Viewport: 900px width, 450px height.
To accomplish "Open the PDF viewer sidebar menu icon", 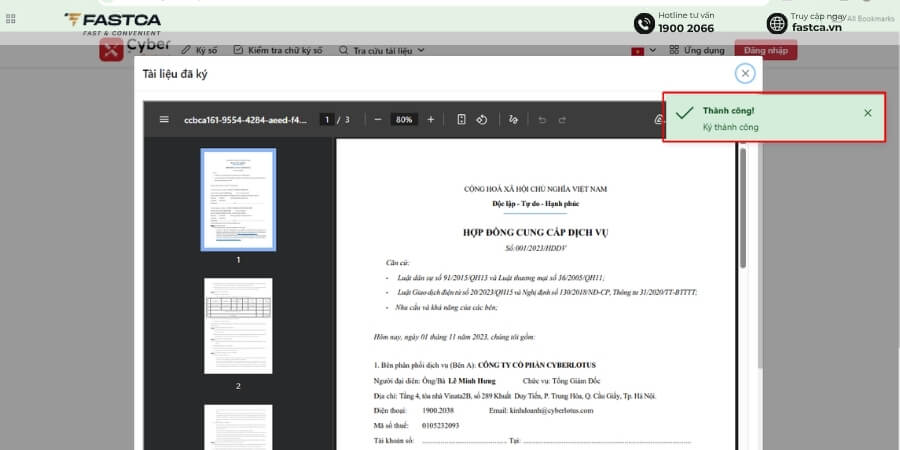I will (x=164, y=119).
